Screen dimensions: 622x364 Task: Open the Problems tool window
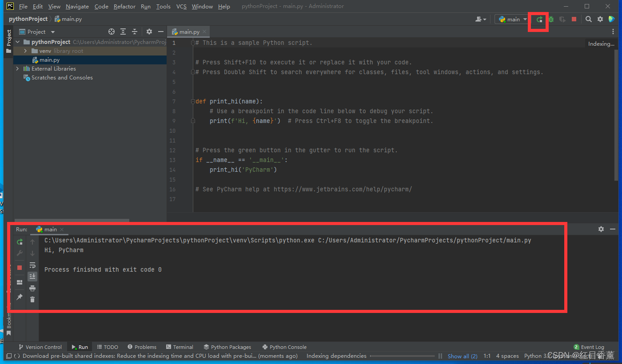pyautogui.click(x=142, y=347)
